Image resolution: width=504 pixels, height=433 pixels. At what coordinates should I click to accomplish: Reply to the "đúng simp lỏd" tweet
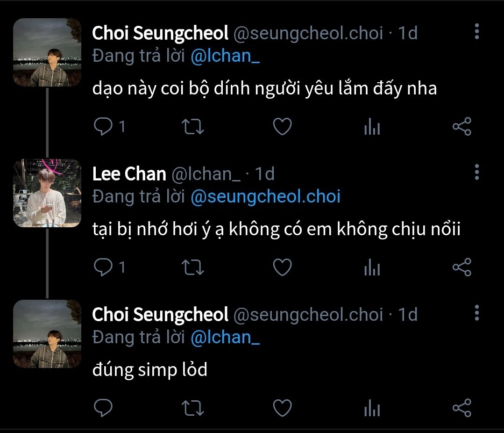point(102,408)
